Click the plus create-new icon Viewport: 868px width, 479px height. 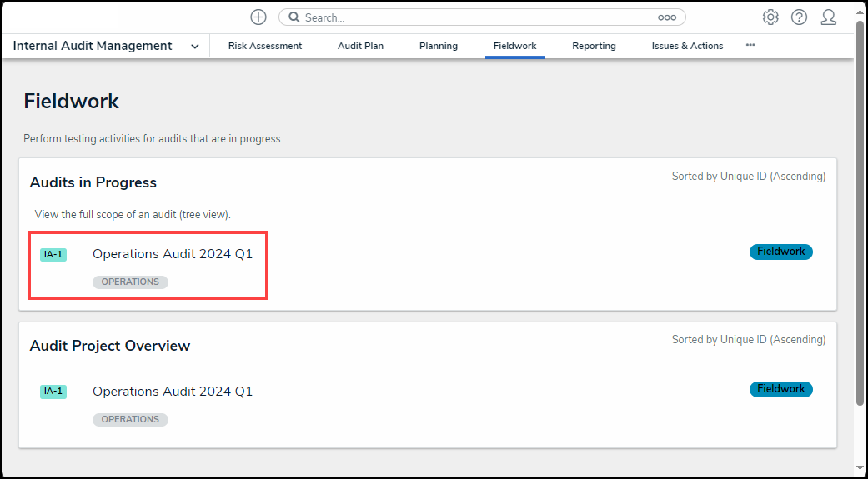(258, 17)
